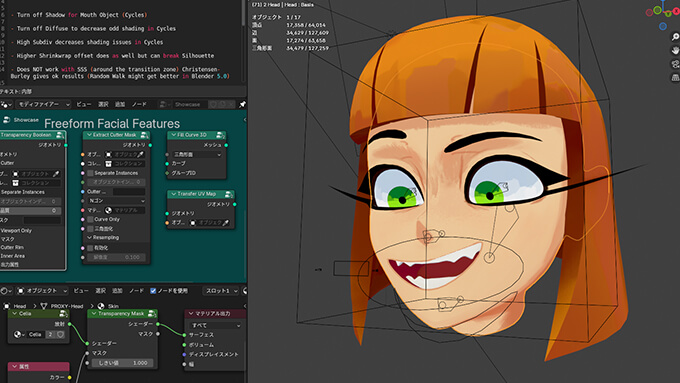Open ビュー menu in geometry node editor
This screenshot has height=383, width=680.
pyautogui.click(x=84, y=105)
